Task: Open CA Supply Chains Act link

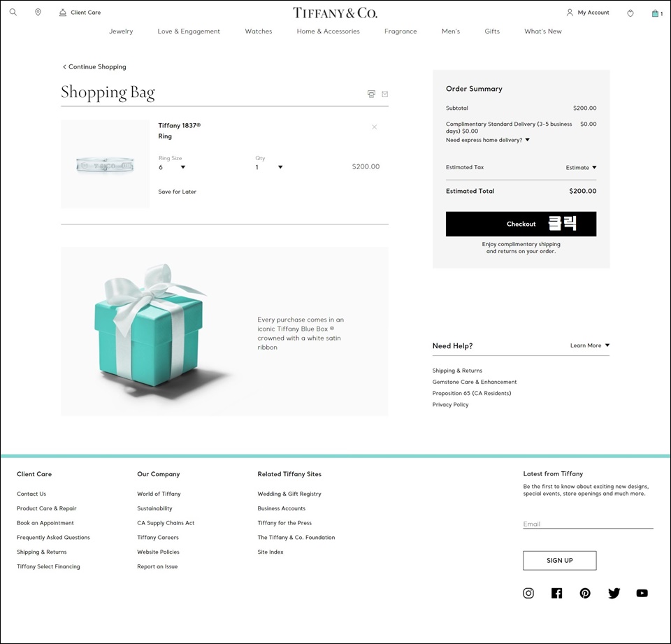Action: (x=166, y=523)
